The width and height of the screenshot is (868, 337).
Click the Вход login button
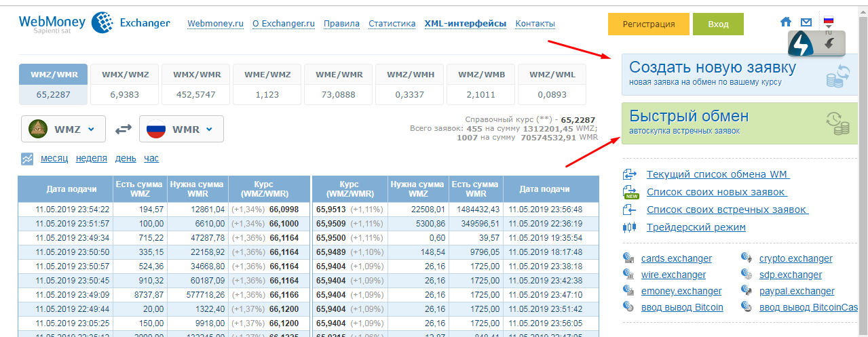click(718, 24)
